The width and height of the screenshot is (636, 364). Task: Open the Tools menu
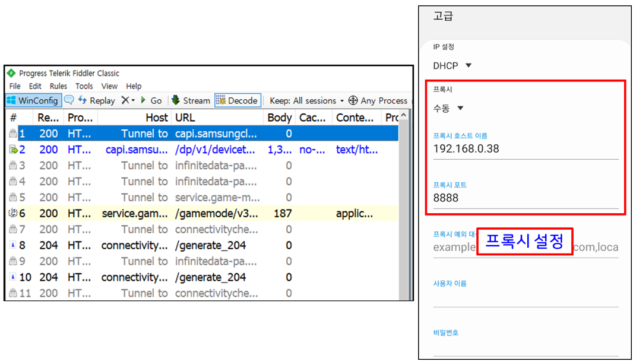click(84, 86)
